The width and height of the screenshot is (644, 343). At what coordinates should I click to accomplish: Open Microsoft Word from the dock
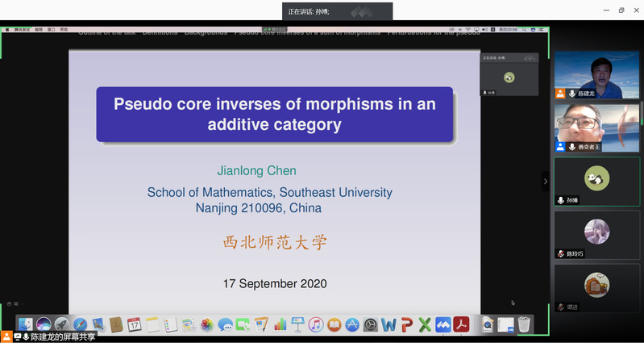(388, 324)
